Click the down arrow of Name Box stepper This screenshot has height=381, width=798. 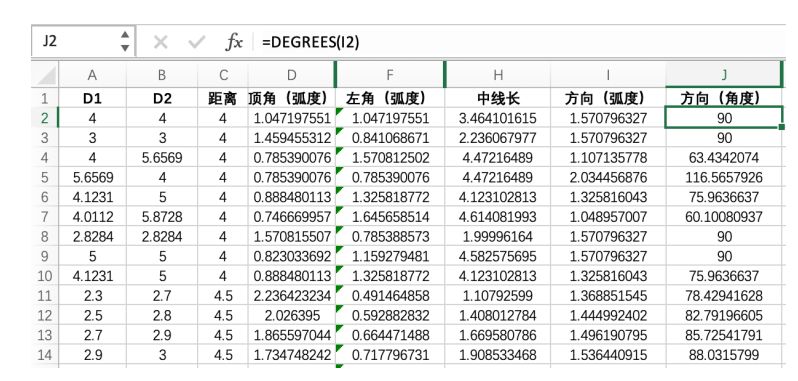[x=125, y=48]
